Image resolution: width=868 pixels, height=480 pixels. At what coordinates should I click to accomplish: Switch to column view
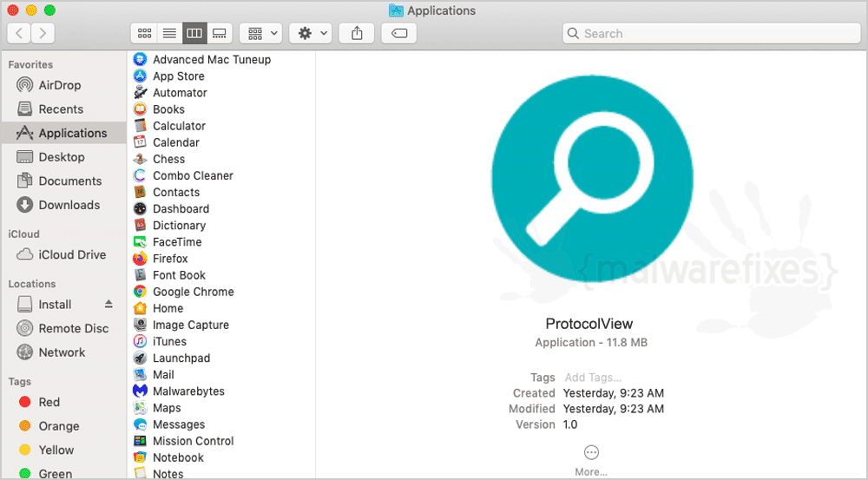(194, 33)
